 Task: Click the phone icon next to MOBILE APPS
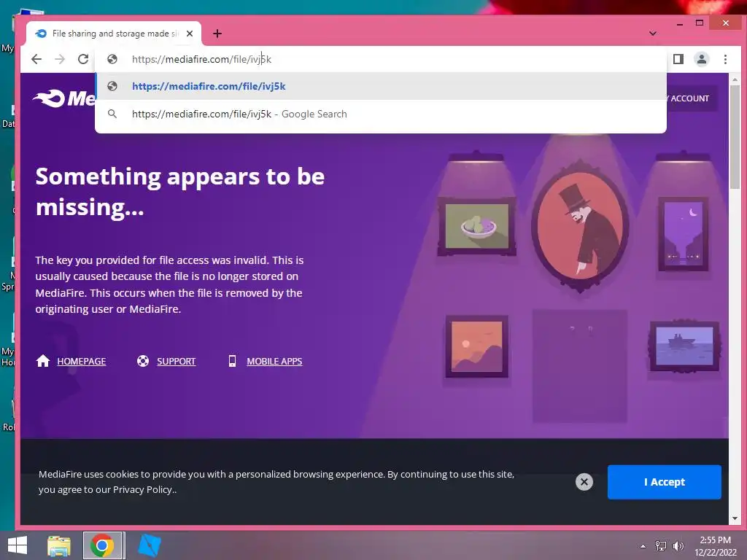click(232, 361)
